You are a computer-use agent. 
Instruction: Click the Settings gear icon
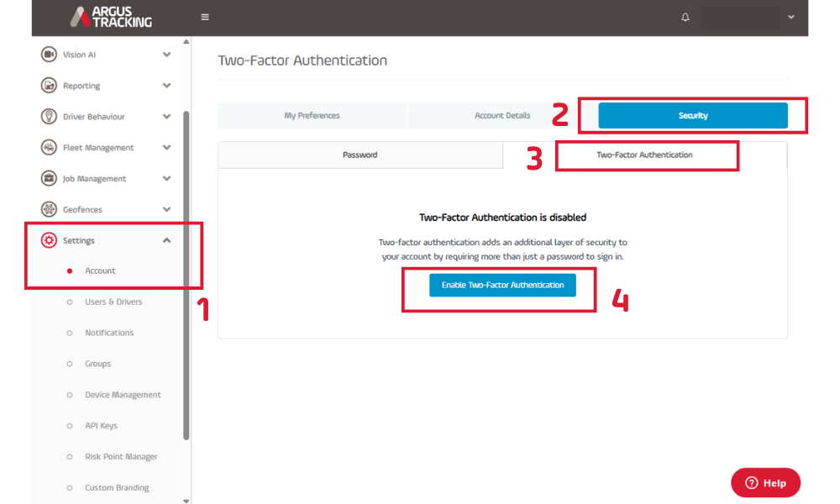coord(49,240)
